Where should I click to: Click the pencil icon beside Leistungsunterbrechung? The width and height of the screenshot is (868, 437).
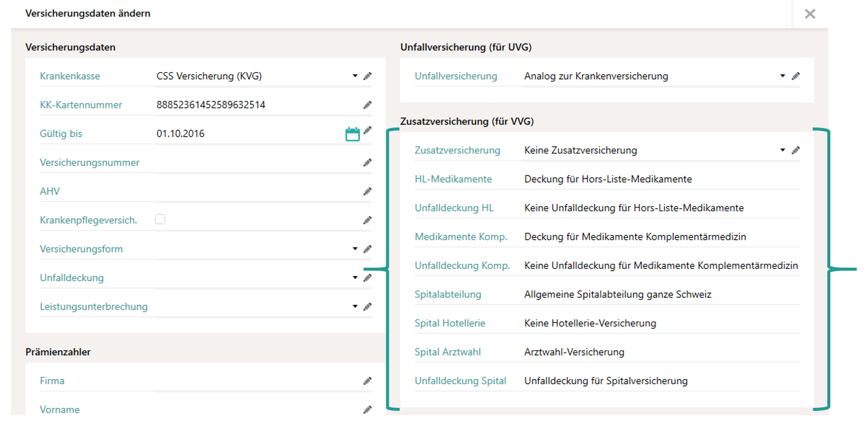click(367, 307)
